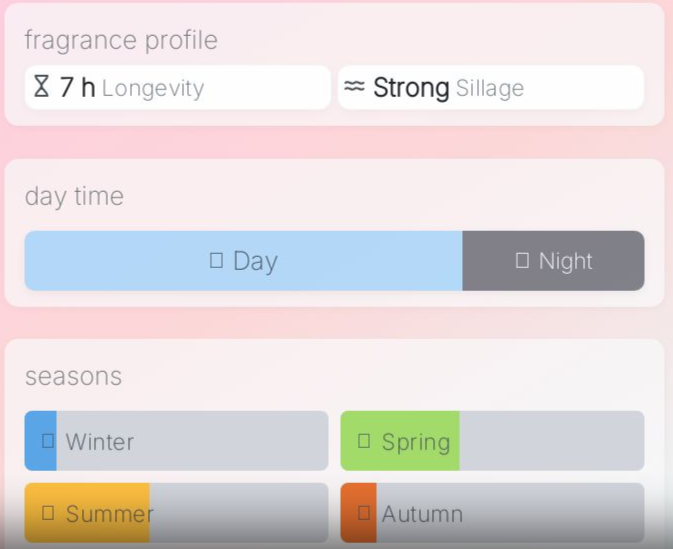Pick the Summer season label
Image resolution: width=673 pixels, height=549 pixels.
(x=110, y=514)
